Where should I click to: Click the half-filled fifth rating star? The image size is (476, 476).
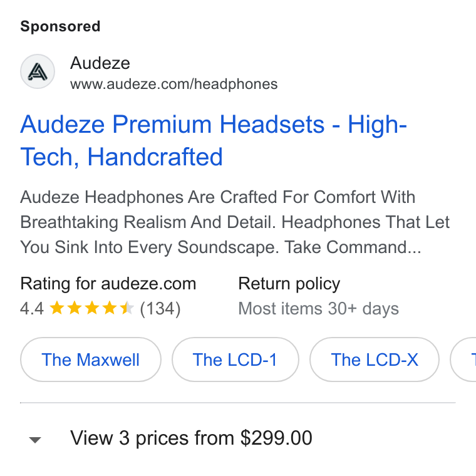click(x=127, y=308)
